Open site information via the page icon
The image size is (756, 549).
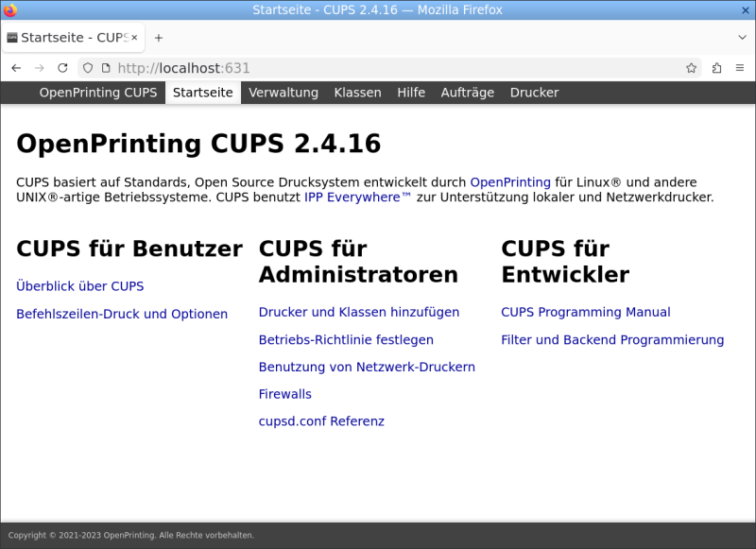[x=104, y=68]
